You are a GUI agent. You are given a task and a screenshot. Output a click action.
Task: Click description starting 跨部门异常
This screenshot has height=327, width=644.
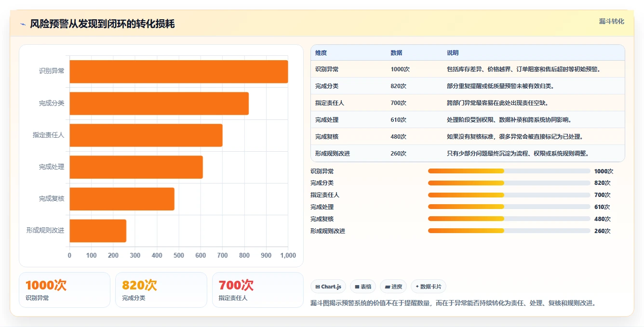pos(497,103)
